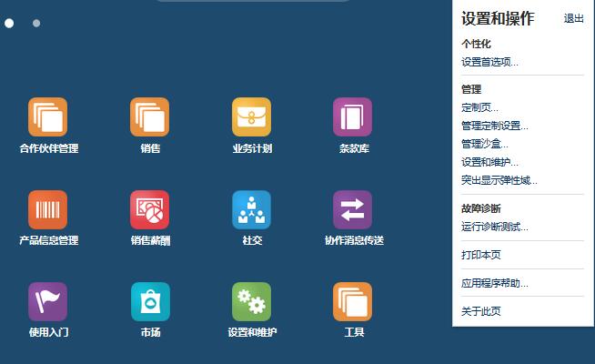Open the 合作伙伴管理 app icon
Image resolution: width=595 pixels, height=364 pixels.
(x=48, y=116)
